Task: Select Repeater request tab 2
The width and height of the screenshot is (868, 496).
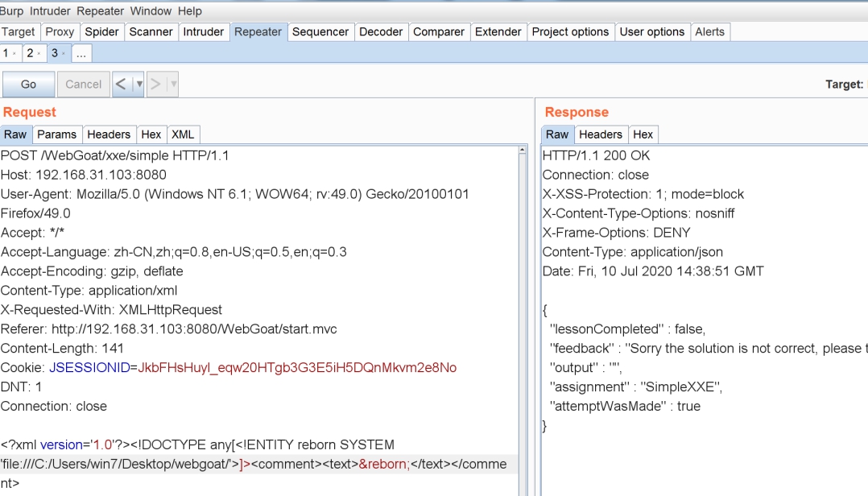Action: click(x=30, y=53)
